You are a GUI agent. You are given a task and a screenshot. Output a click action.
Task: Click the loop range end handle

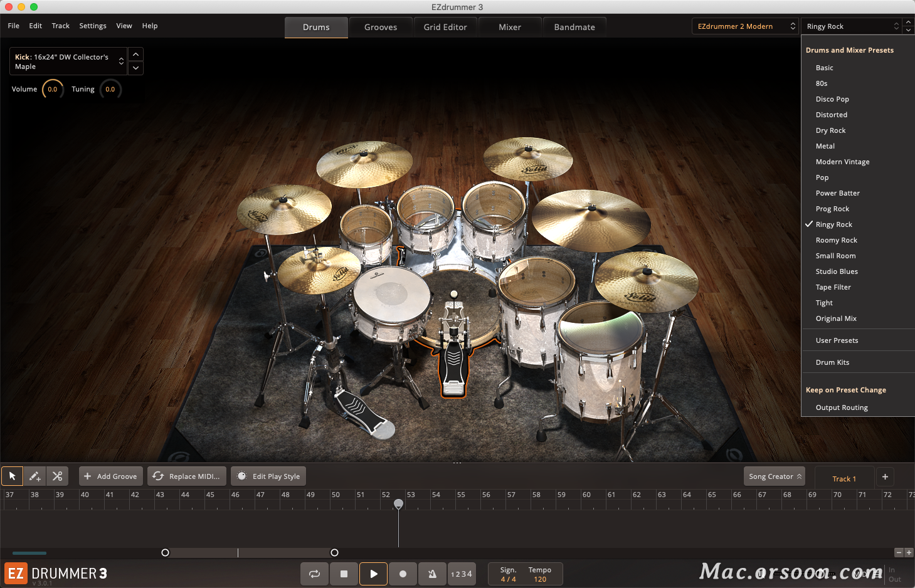click(x=334, y=552)
